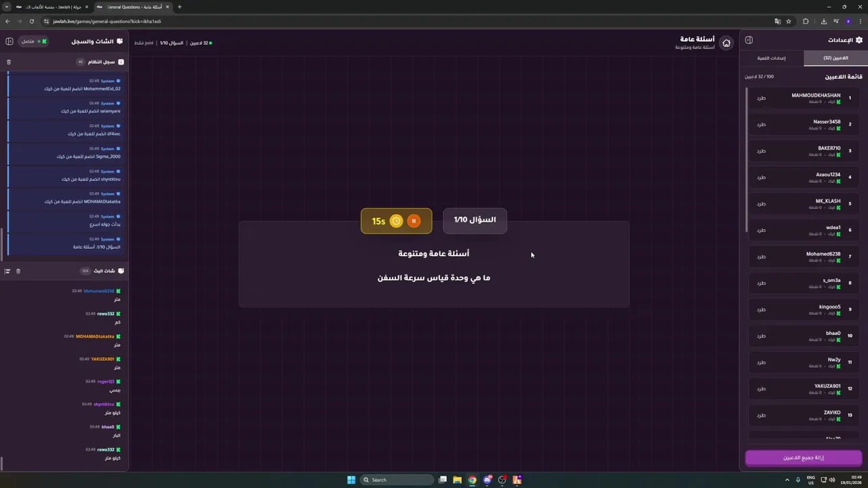Clear the system log with trash icon
This screenshot has width=868, height=488.
(9, 62)
